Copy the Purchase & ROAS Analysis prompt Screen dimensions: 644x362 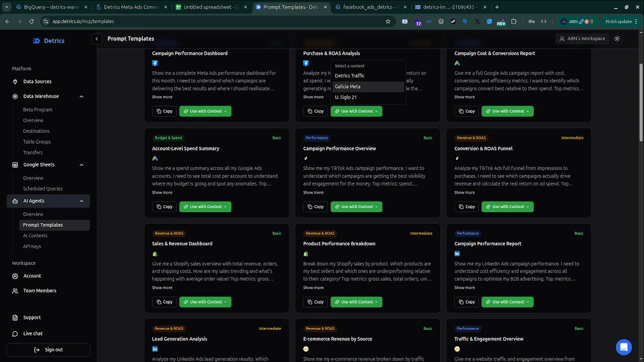(315, 111)
